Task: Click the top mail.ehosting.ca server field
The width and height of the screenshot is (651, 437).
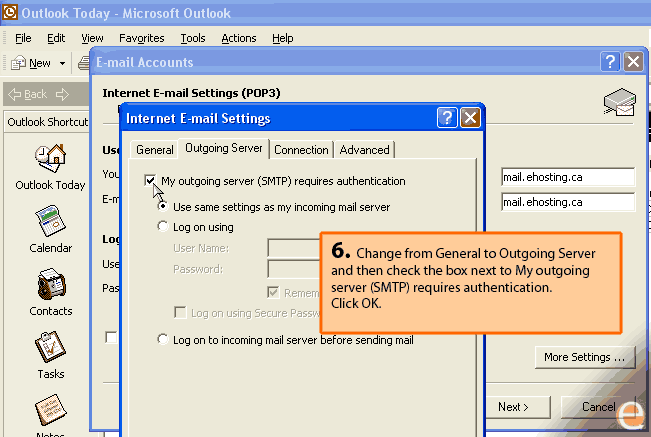Action: tap(568, 177)
